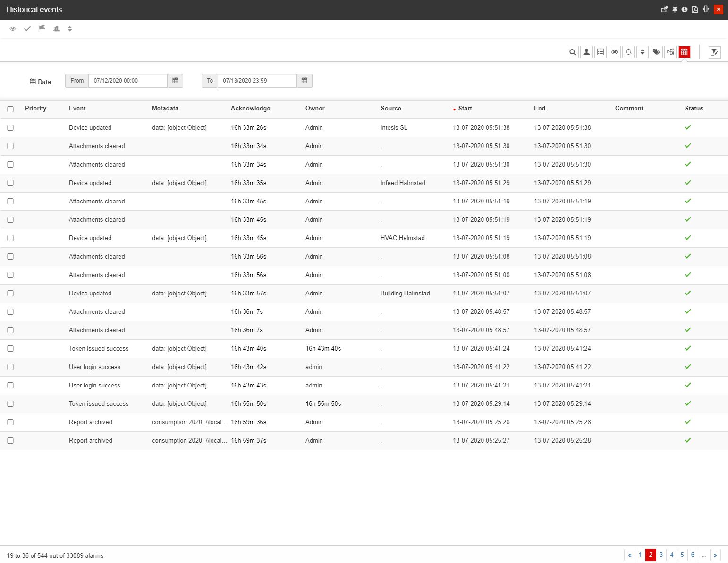
Task: Click the tags filter icon
Action: click(x=656, y=52)
